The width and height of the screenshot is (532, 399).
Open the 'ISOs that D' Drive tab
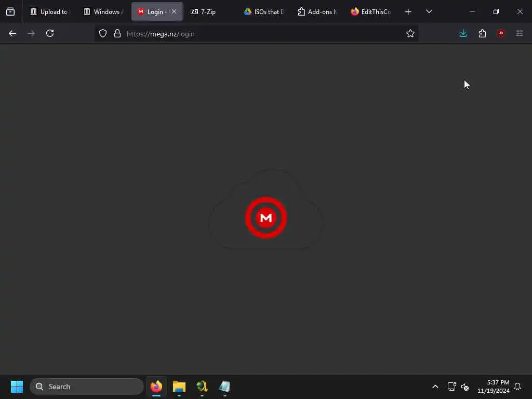264,12
